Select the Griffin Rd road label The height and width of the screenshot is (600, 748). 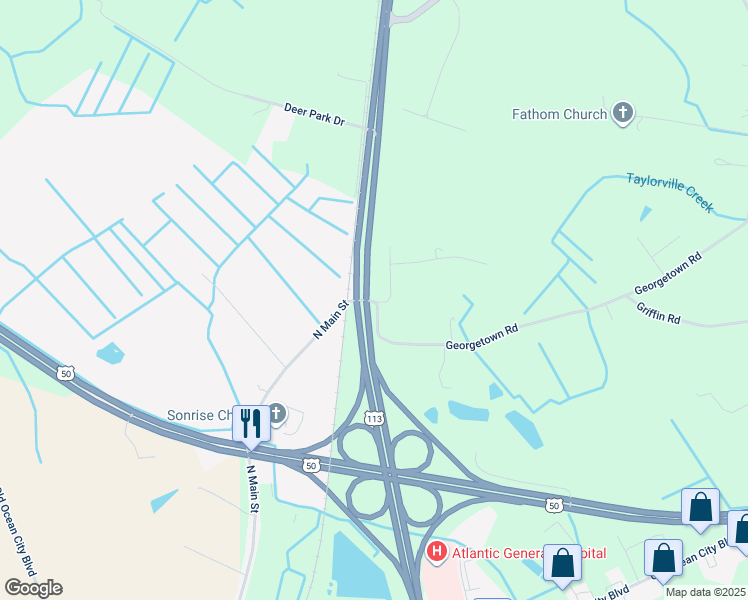tap(658, 313)
